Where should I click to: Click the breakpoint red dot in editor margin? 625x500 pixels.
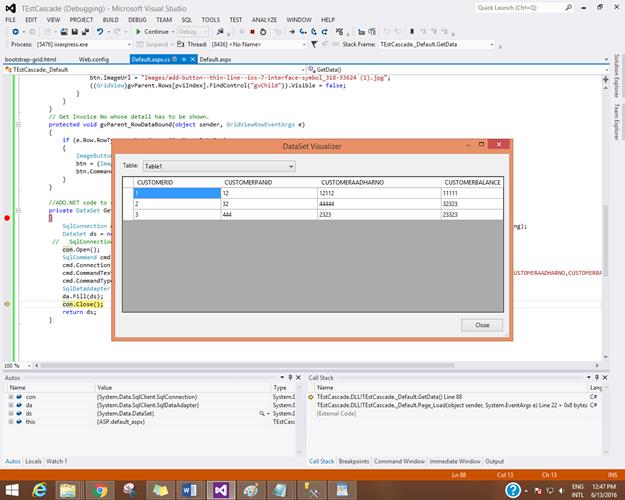point(7,217)
